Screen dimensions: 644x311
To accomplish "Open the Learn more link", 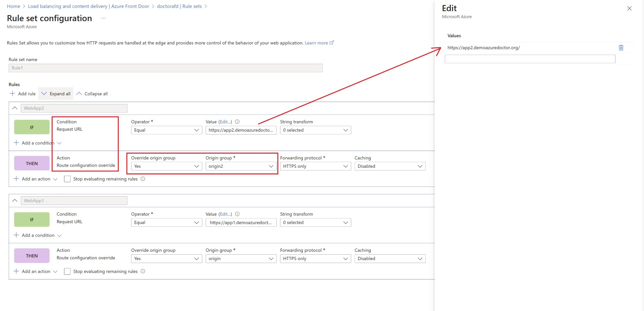I will pyautogui.click(x=319, y=43).
